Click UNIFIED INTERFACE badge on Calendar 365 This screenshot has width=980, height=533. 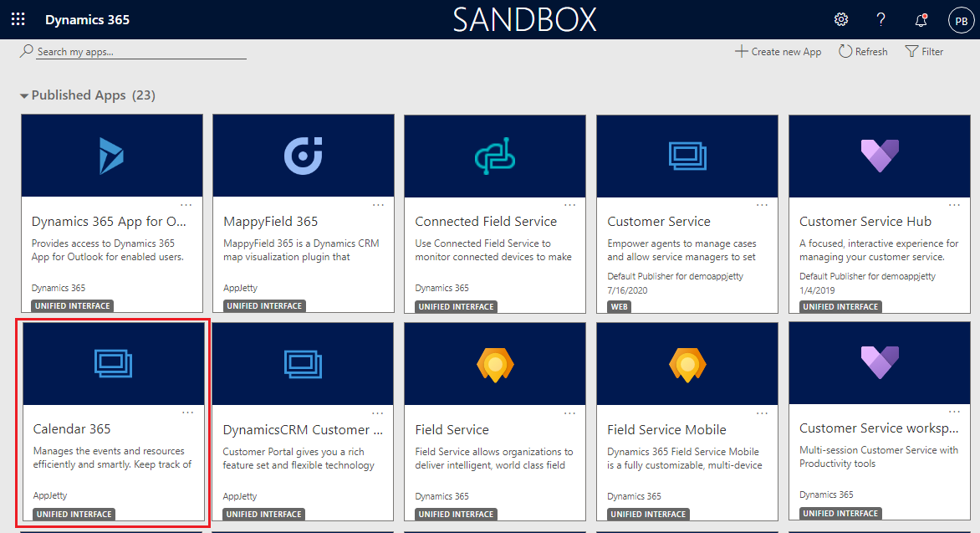(74, 515)
